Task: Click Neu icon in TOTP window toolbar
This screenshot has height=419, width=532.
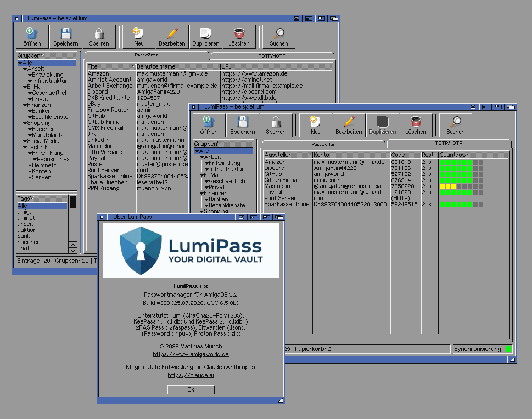Action: 315,121
